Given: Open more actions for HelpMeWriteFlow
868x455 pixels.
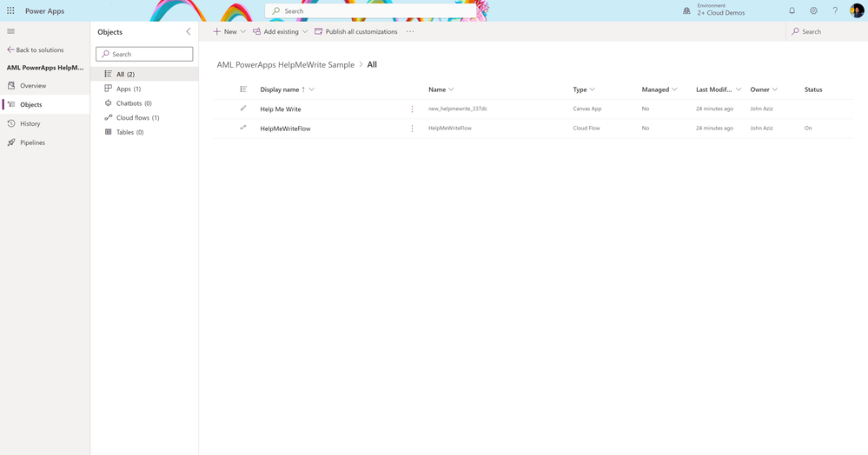Looking at the screenshot, I should (412, 129).
